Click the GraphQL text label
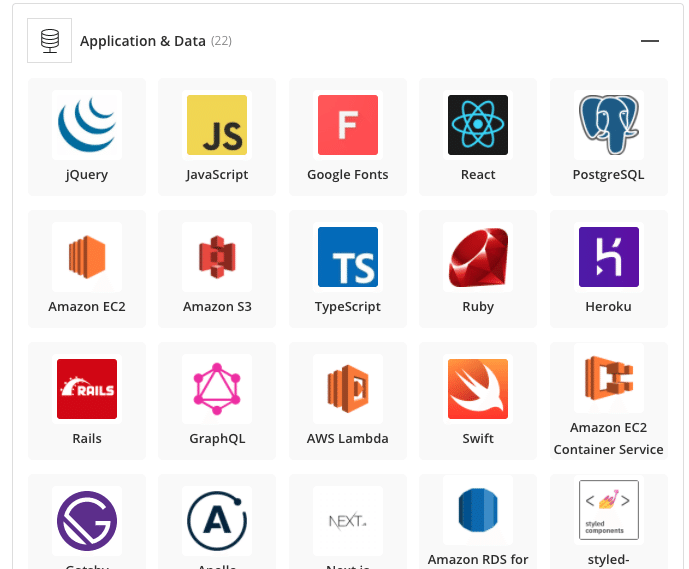 [217, 439]
